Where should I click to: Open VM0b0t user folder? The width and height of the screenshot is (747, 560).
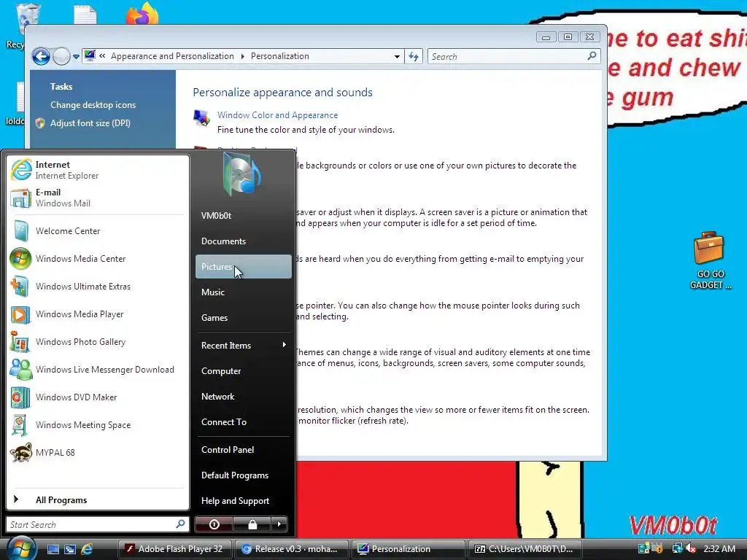click(243, 215)
